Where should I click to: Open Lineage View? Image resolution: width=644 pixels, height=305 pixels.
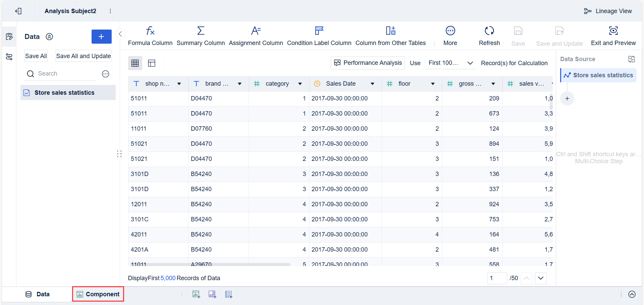point(608,11)
